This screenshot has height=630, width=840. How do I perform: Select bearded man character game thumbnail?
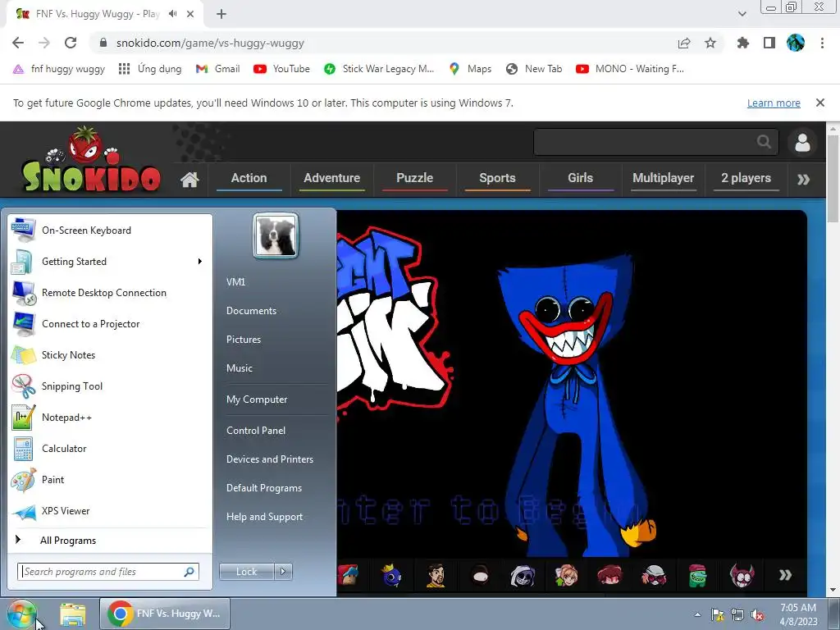coord(436,575)
